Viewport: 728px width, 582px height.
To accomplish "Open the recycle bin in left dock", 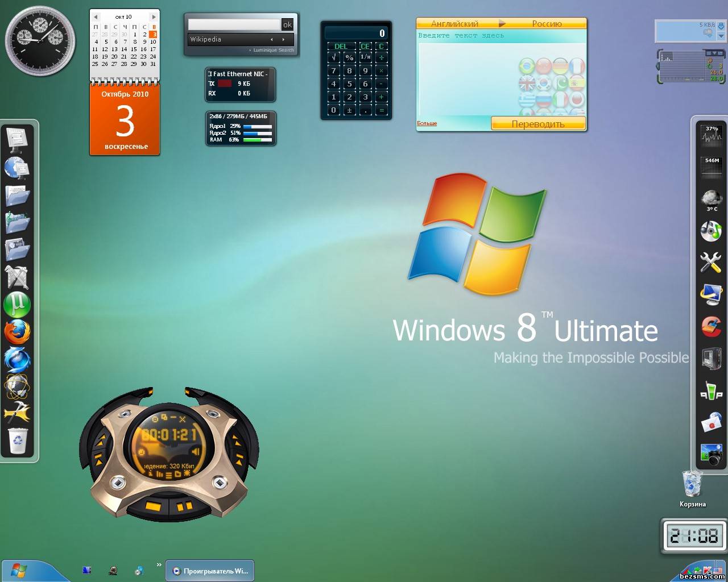I will point(17,440).
